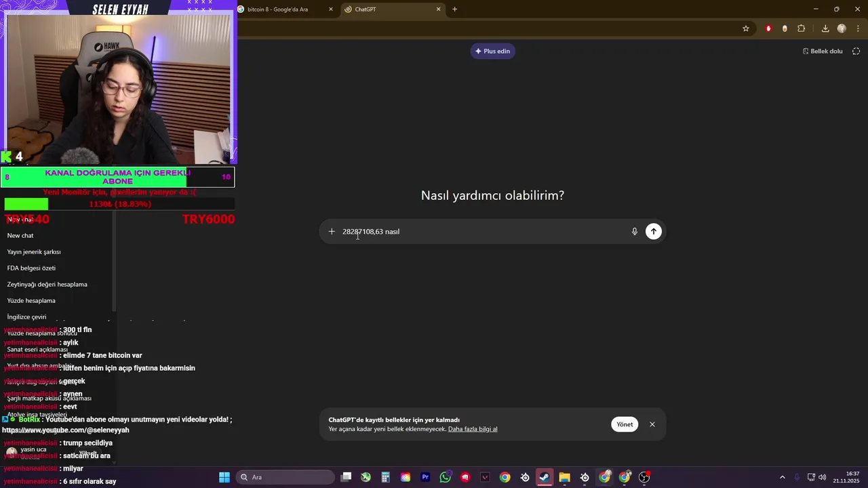Open the taskbar clock showing 16:37

(x=847, y=477)
